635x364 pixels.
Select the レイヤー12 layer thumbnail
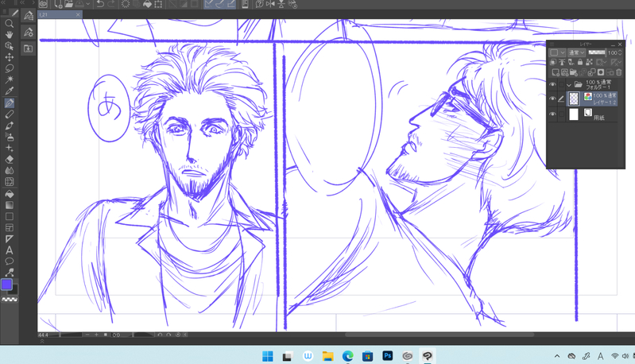click(574, 99)
